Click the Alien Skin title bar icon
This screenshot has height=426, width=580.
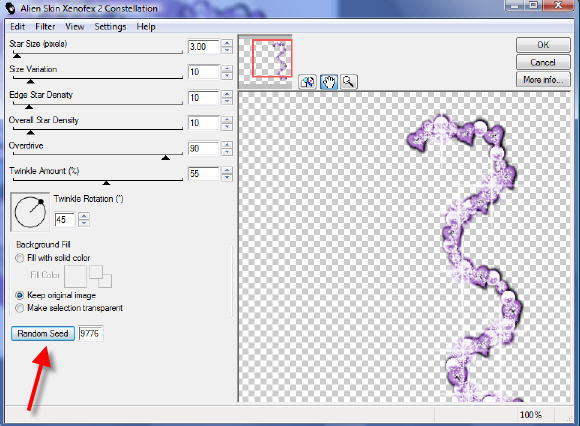click(x=10, y=8)
